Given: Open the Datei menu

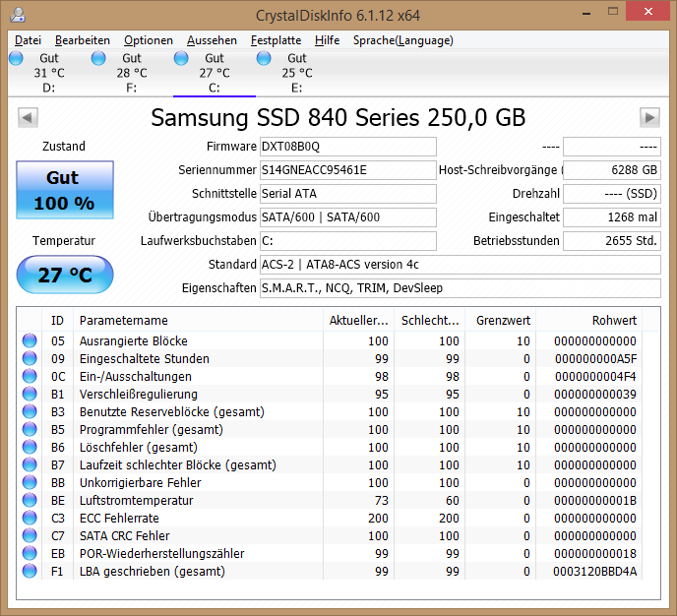Looking at the screenshot, I should coord(28,40).
